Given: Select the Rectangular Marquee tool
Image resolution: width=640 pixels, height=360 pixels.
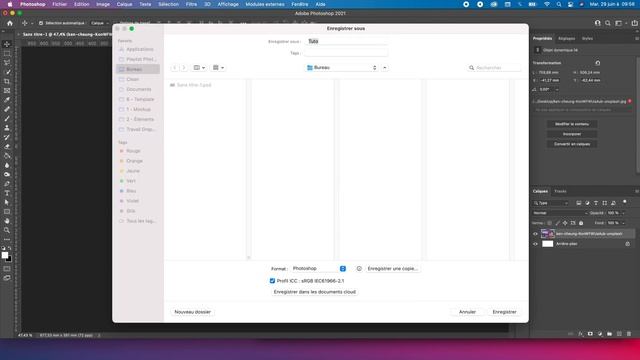Looking at the screenshot, I should coord(7,53).
